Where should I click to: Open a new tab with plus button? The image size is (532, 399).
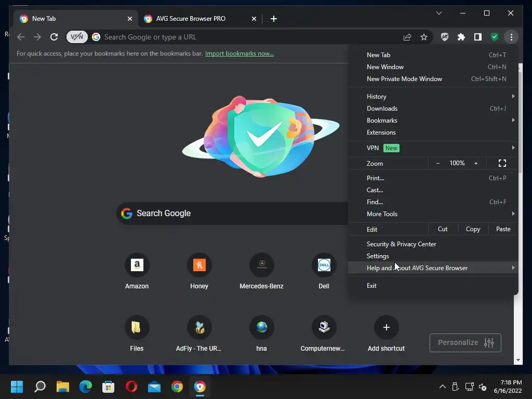coord(274,19)
